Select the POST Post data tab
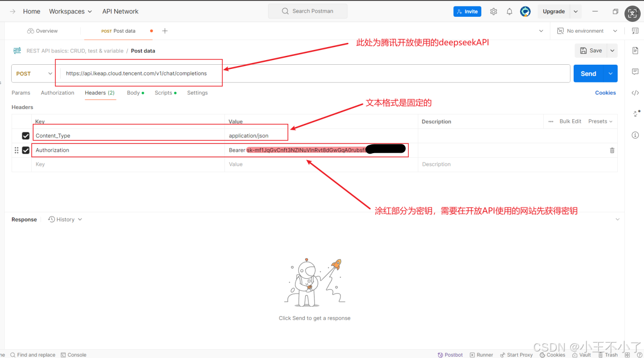 pyautogui.click(x=118, y=31)
